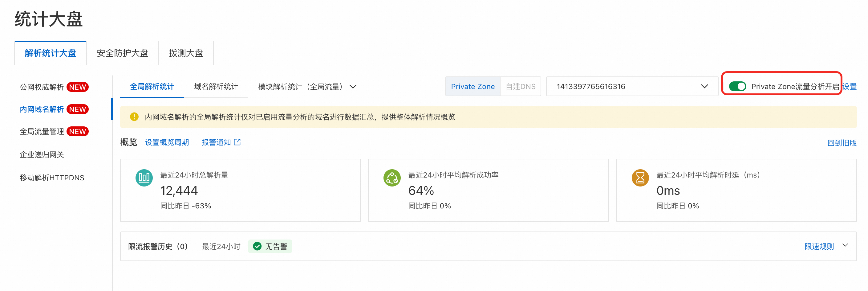Click the NEW badge next to 内网域名解析
This screenshot has width=868, height=291.
coord(78,109)
